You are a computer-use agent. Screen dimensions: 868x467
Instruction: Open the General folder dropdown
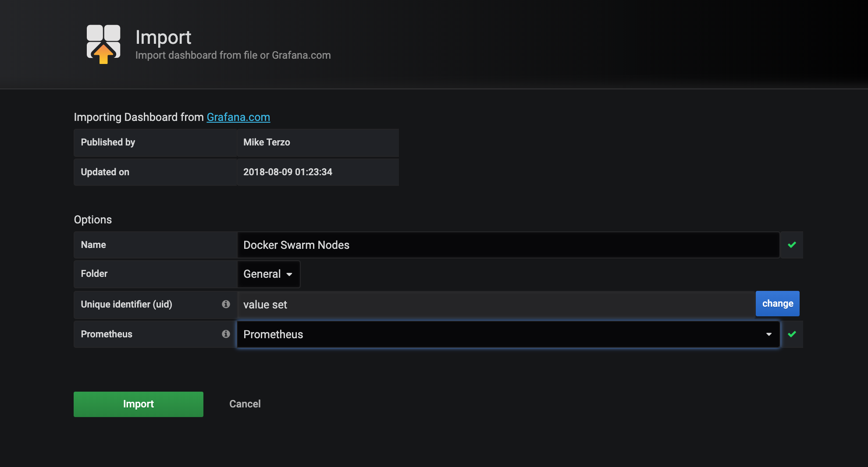coord(268,274)
